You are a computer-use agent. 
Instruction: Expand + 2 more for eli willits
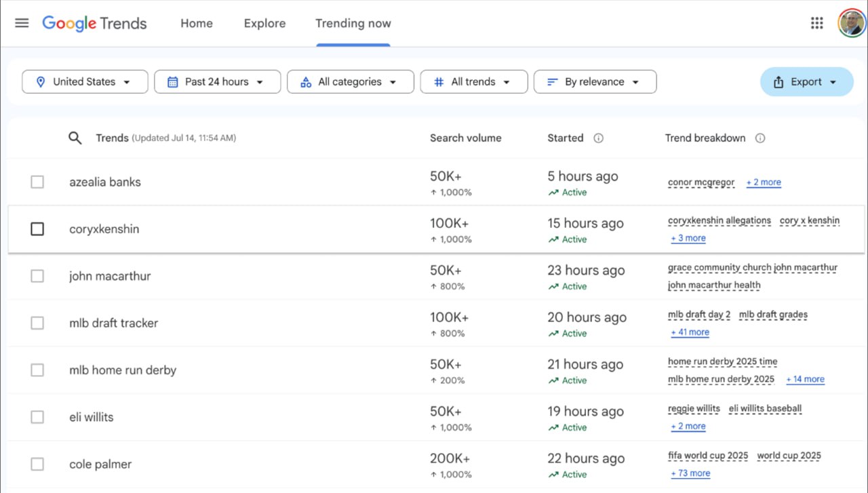pyautogui.click(x=688, y=427)
